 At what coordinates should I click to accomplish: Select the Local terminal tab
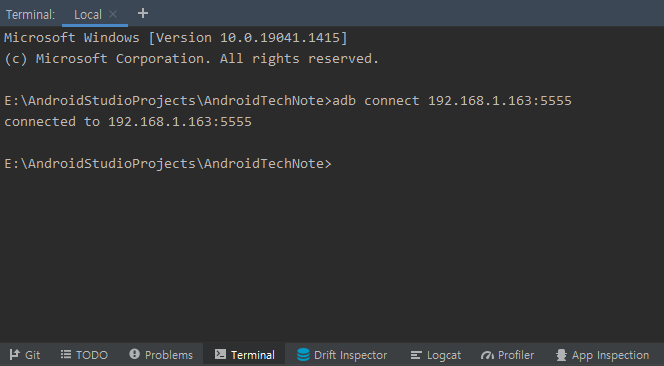(88, 14)
